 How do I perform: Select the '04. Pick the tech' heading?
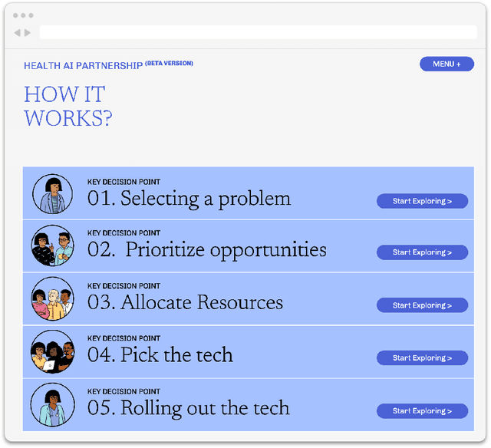[x=160, y=355]
